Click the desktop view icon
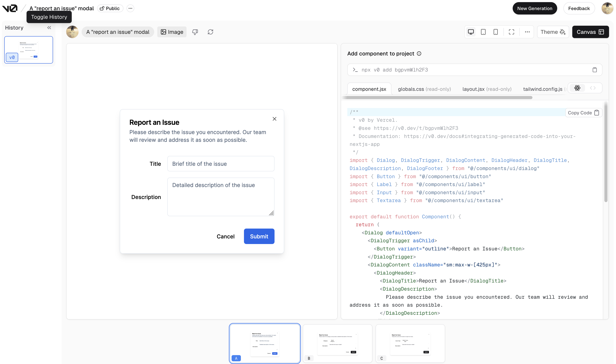Viewport: 616px width, 364px height. pos(471,32)
